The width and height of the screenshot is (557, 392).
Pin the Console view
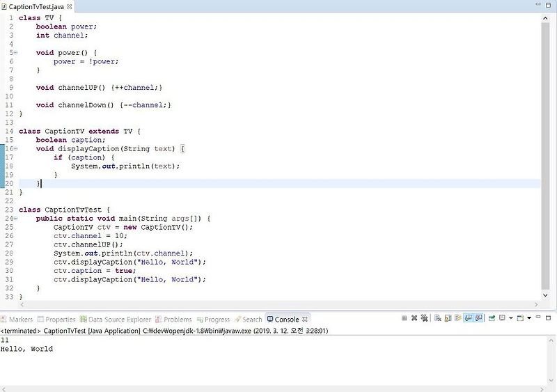[x=492, y=317]
